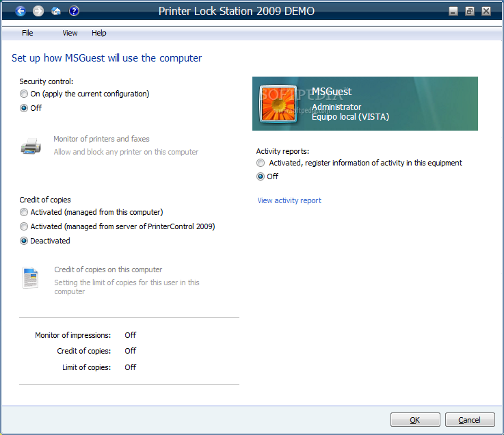Open the View activity report link
This screenshot has height=435, width=504.
click(289, 200)
